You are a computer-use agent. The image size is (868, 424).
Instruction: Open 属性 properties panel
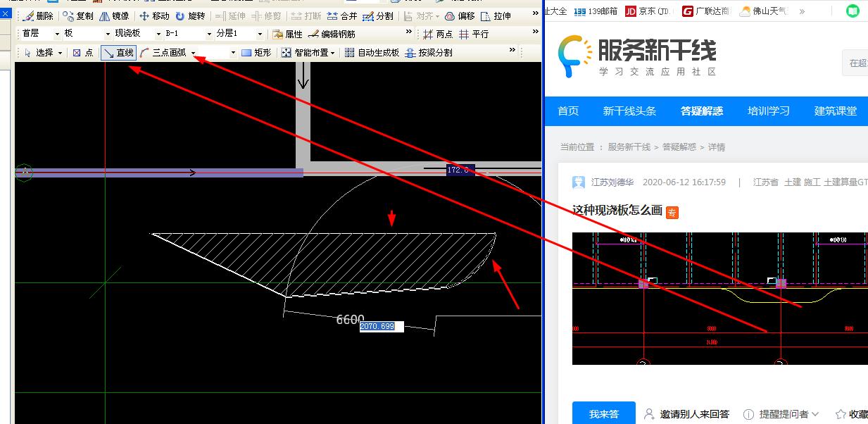[288, 34]
